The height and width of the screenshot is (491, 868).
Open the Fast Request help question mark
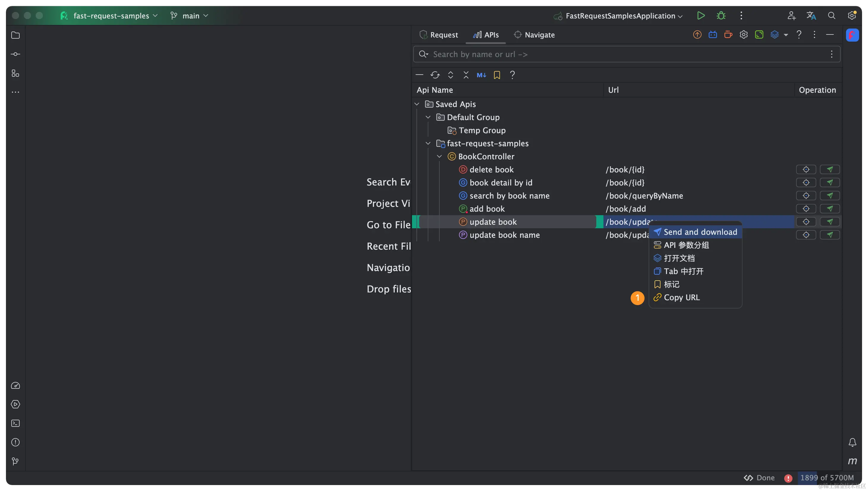[x=798, y=34]
